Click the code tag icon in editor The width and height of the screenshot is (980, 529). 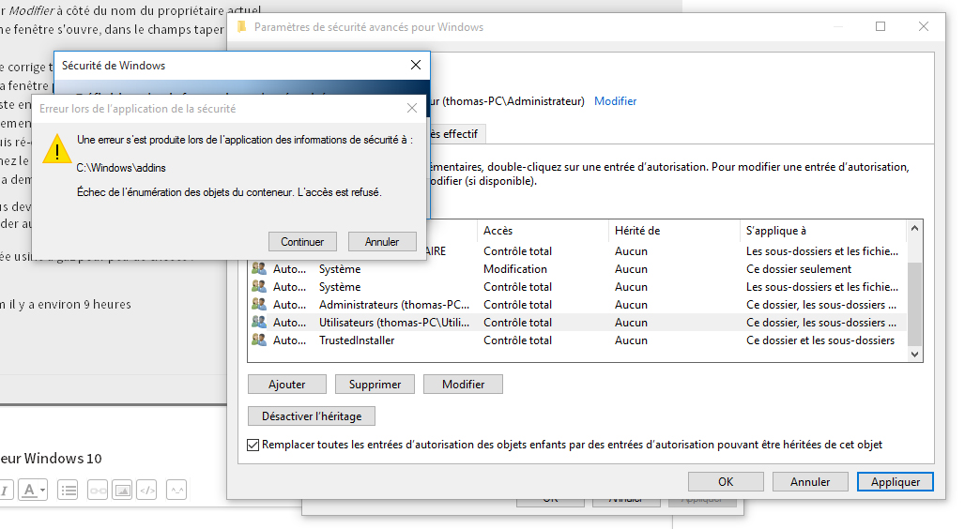146,491
